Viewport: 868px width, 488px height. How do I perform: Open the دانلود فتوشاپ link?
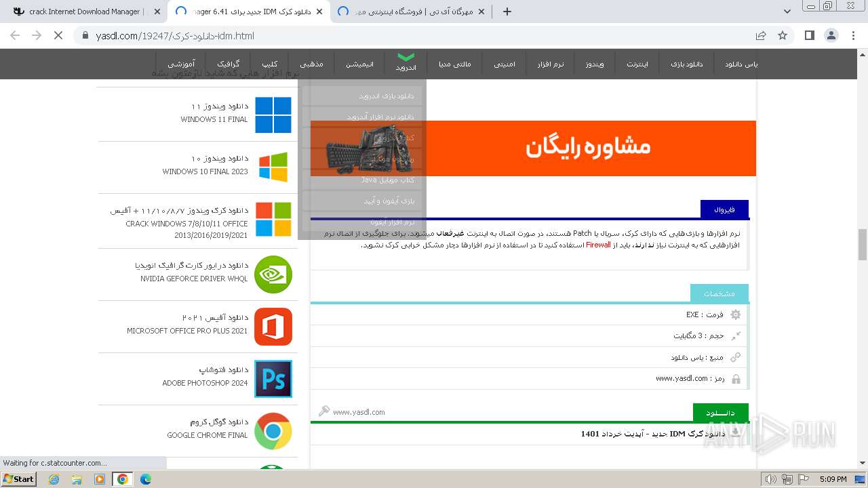[224, 370]
